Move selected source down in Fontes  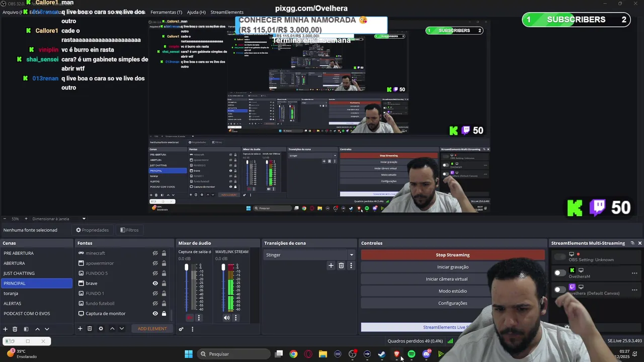(x=121, y=328)
